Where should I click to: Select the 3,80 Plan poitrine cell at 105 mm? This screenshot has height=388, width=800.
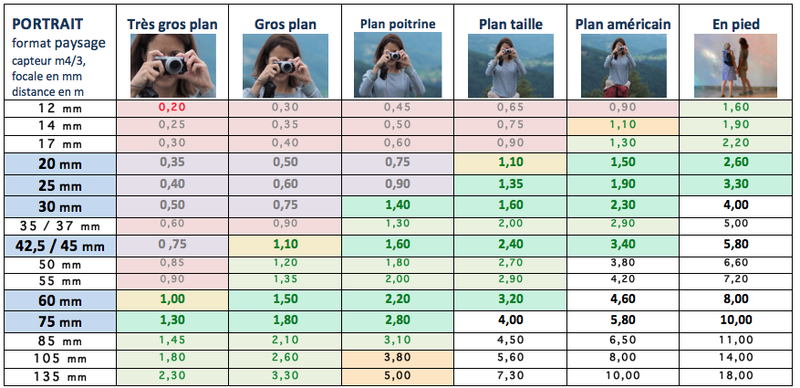click(397, 358)
